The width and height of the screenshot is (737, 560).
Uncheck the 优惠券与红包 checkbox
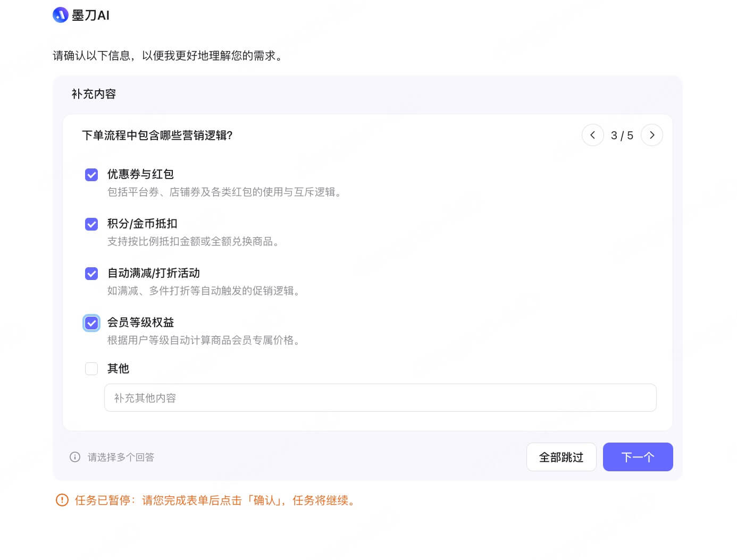(91, 174)
